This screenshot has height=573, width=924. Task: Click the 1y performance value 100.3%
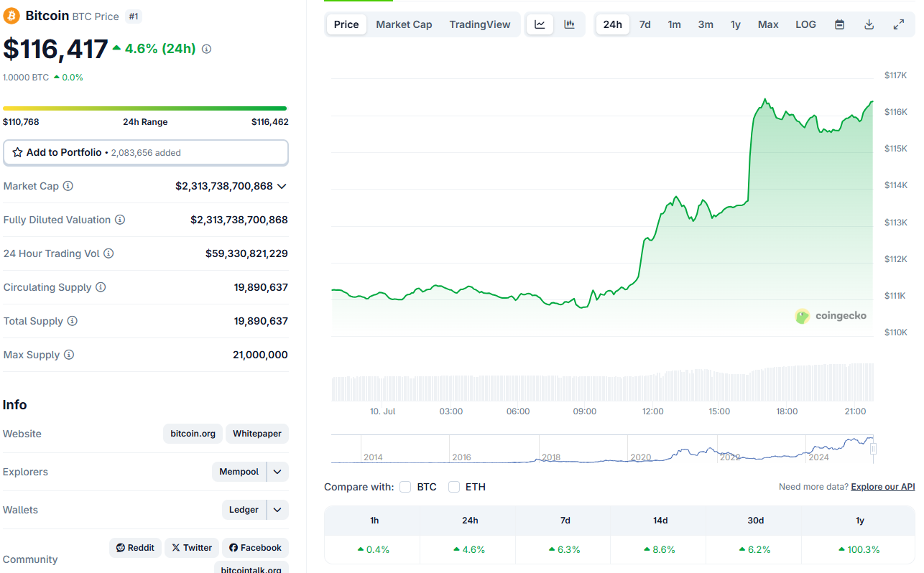pos(859,549)
